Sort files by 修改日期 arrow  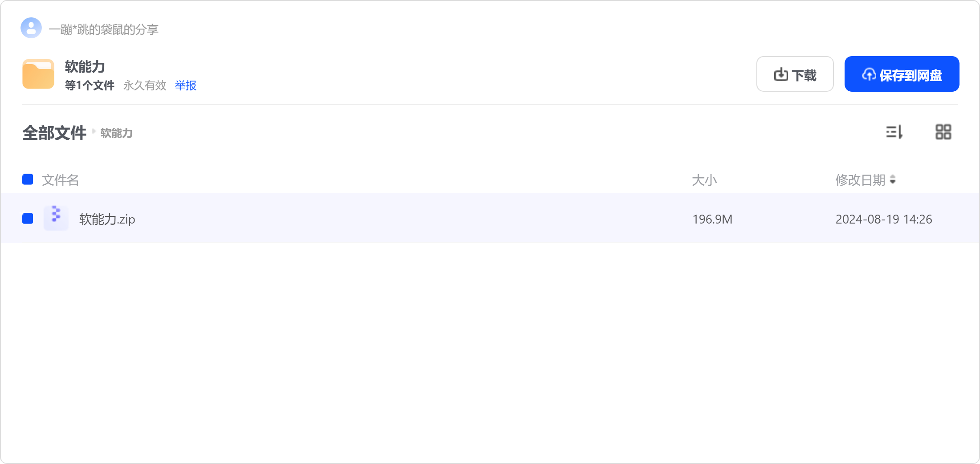(893, 179)
